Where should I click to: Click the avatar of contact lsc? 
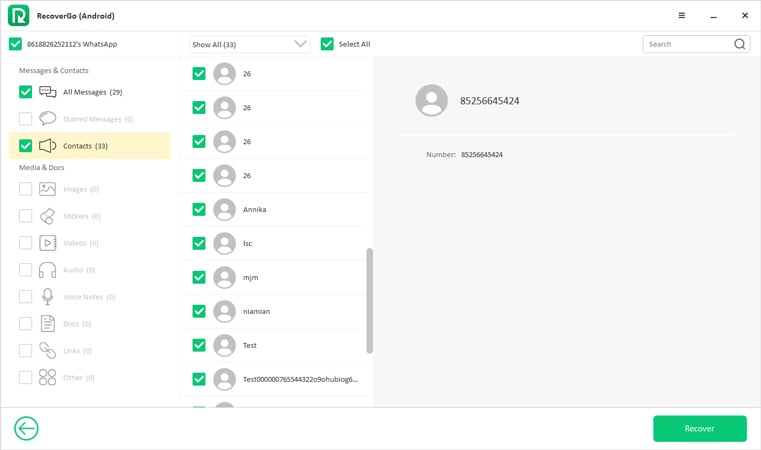(224, 243)
